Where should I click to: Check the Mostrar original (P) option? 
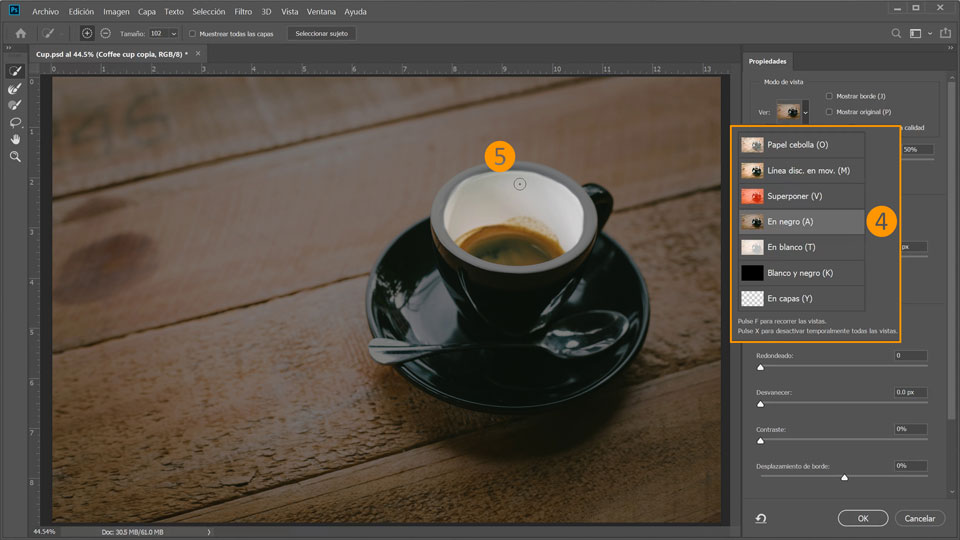pos(829,112)
